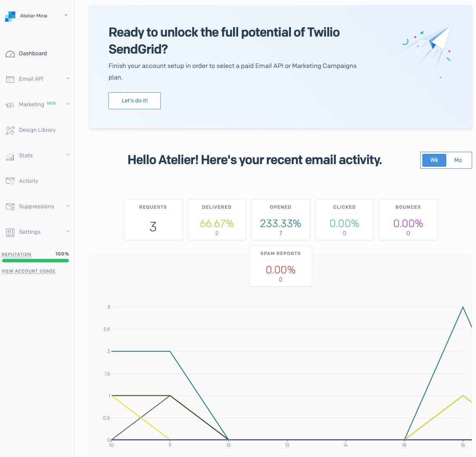The image size is (476, 457).
Task: Click the x-axis label 13 on chart
Action: tap(287, 445)
